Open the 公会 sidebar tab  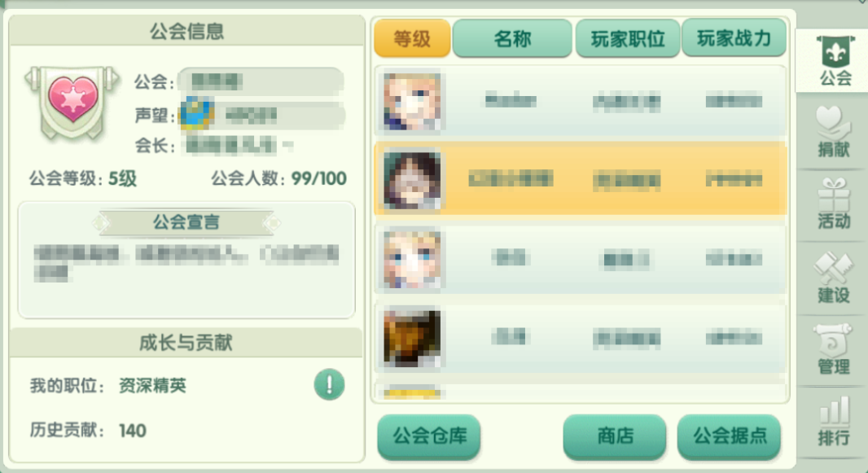click(835, 61)
